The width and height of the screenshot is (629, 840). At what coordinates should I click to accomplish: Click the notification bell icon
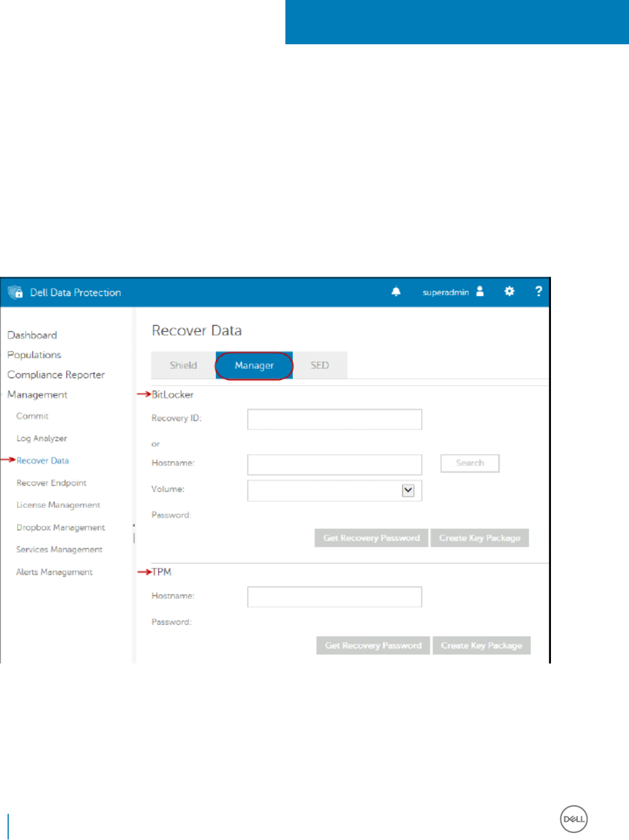[x=396, y=292]
